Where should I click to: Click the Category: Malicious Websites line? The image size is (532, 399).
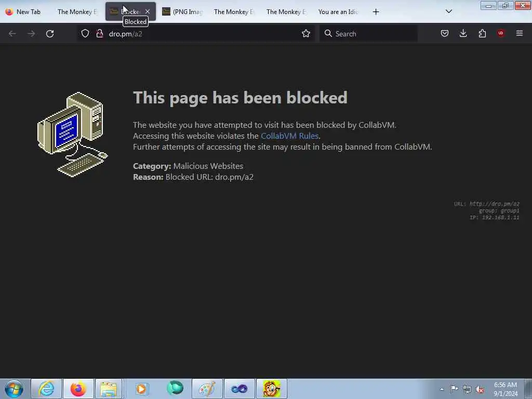tap(188, 166)
